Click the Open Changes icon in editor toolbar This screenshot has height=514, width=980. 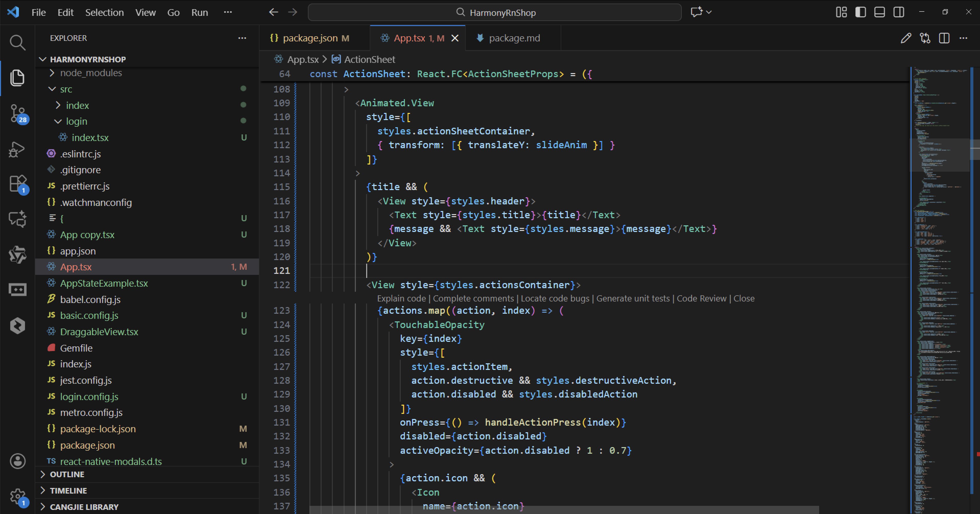point(925,38)
